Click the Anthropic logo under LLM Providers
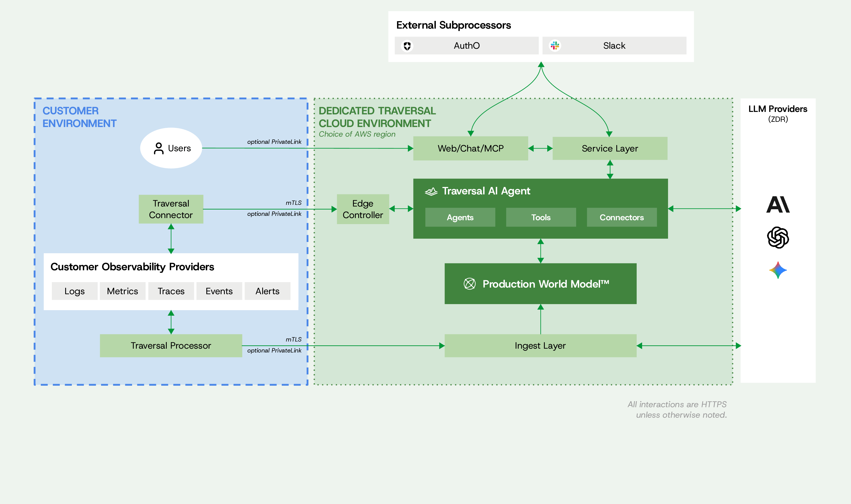This screenshot has height=504, width=851. [x=778, y=205]
